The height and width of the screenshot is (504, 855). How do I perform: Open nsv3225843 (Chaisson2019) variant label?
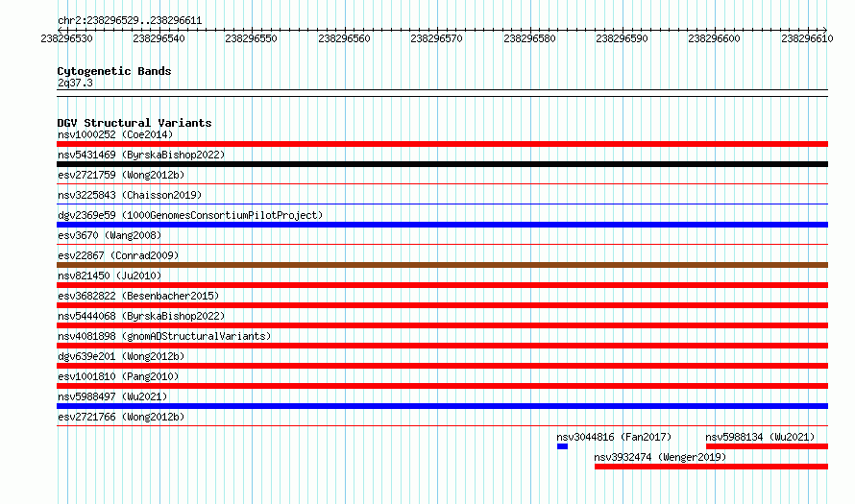pyautogui.click(x=130, y=195)
